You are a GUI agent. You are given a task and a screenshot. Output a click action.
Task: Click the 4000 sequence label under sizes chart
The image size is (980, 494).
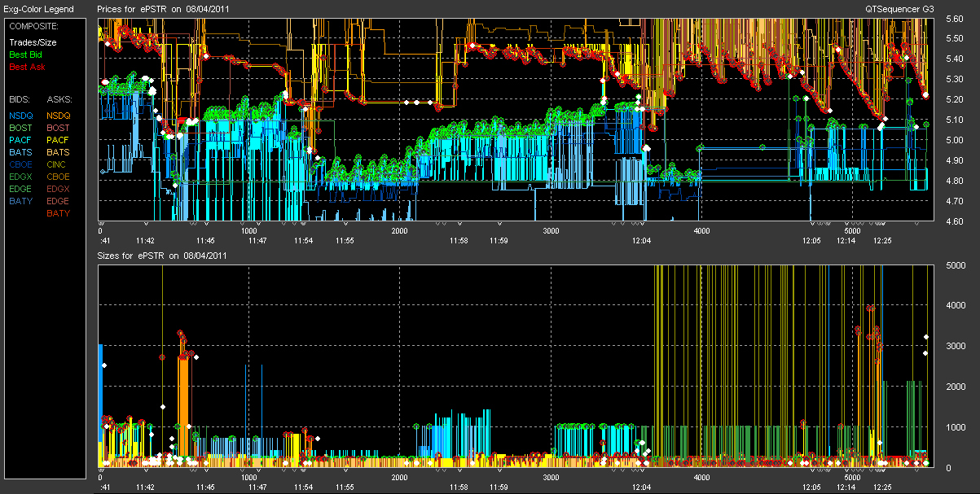tap(701, 477)
